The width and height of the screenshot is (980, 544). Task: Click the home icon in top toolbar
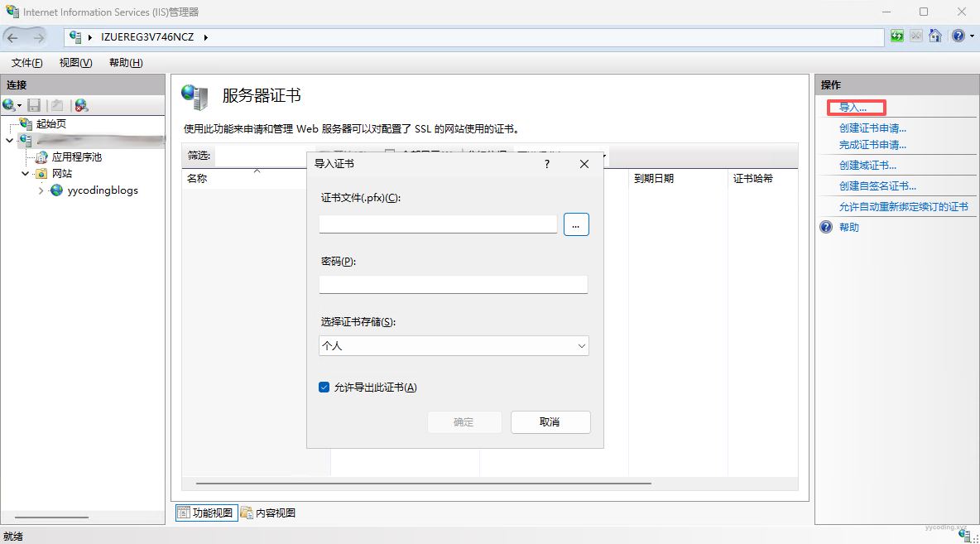[x=935, y=36]
